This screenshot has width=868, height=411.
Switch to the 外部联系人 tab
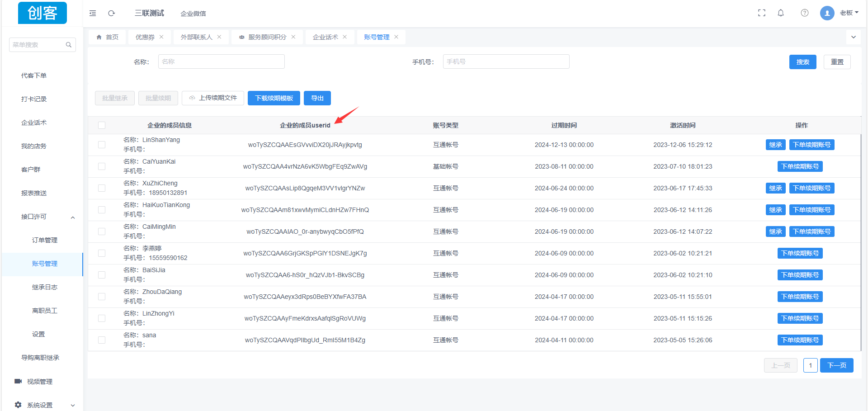coord(197,37)
